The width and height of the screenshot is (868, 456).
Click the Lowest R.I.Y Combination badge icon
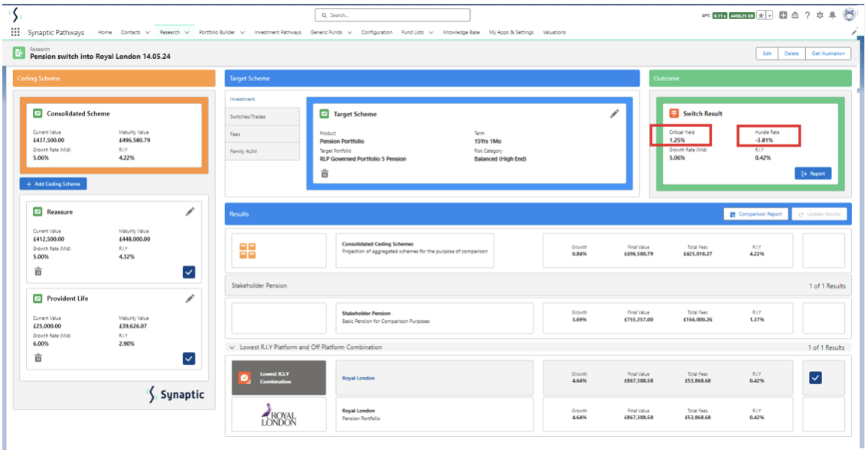click(x=244, y=378)
